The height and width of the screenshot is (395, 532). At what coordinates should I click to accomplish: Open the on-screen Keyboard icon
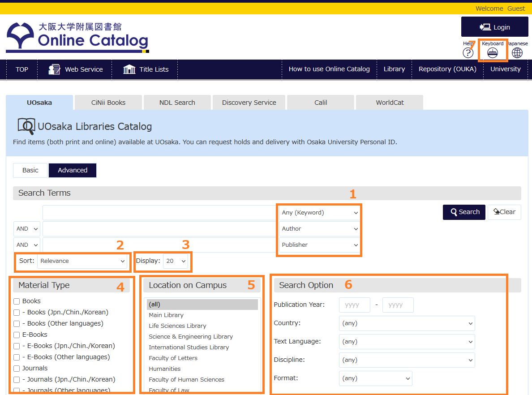493,53
